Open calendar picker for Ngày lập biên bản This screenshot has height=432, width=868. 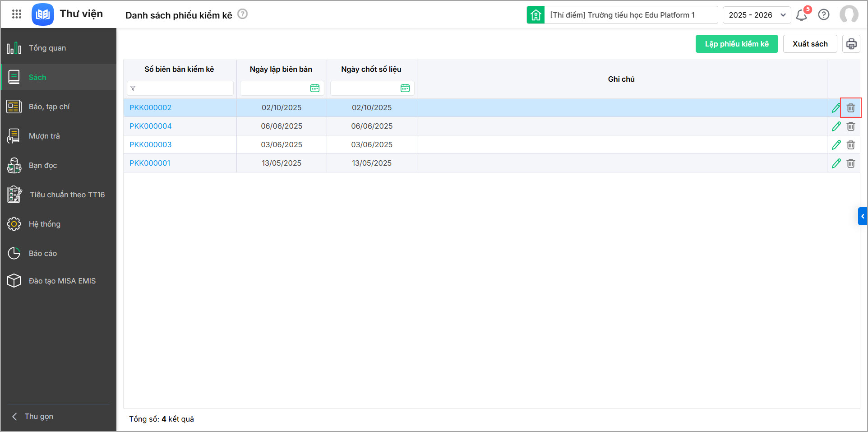(315, 88)
